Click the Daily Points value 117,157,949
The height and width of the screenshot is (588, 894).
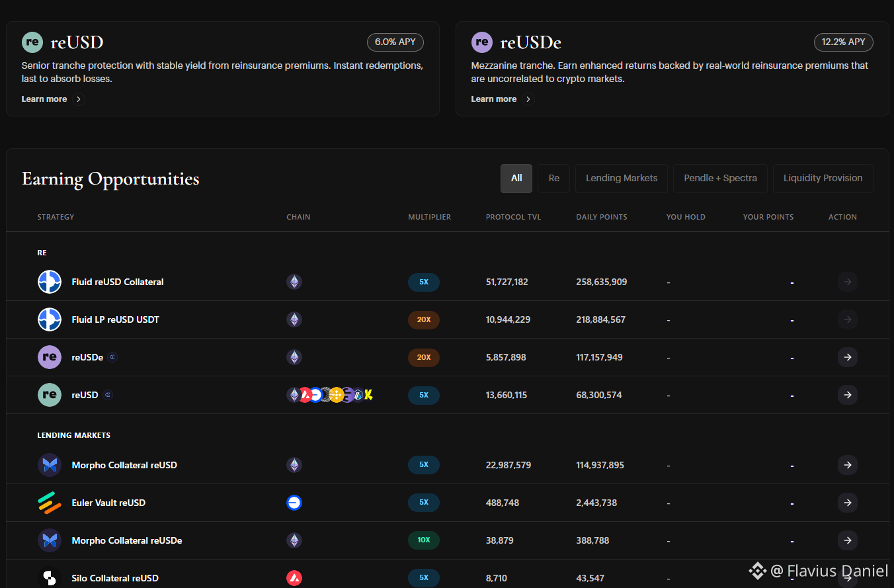tap(600, 357)
